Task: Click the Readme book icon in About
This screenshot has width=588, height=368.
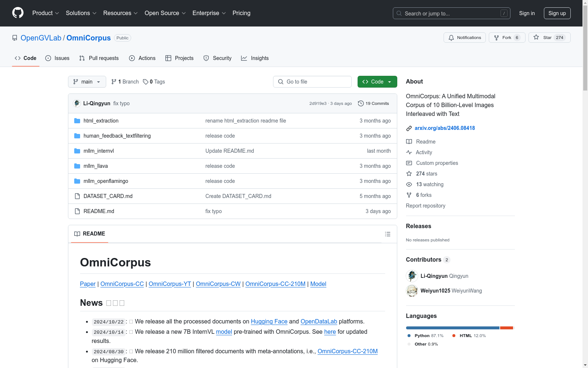Action: 409,142
